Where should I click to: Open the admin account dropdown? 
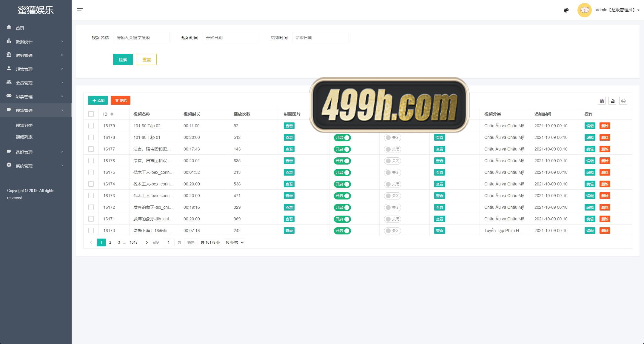[617, 10]
